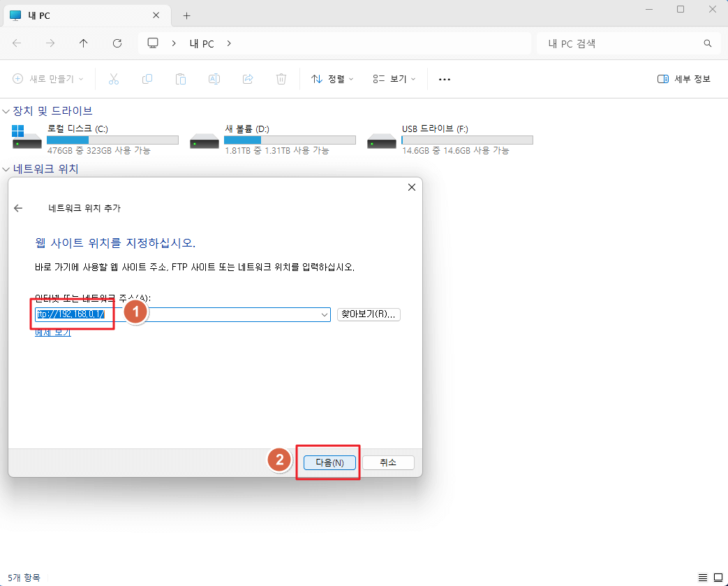
Task: Click the Delete trash icon
Action: (281, 79)
